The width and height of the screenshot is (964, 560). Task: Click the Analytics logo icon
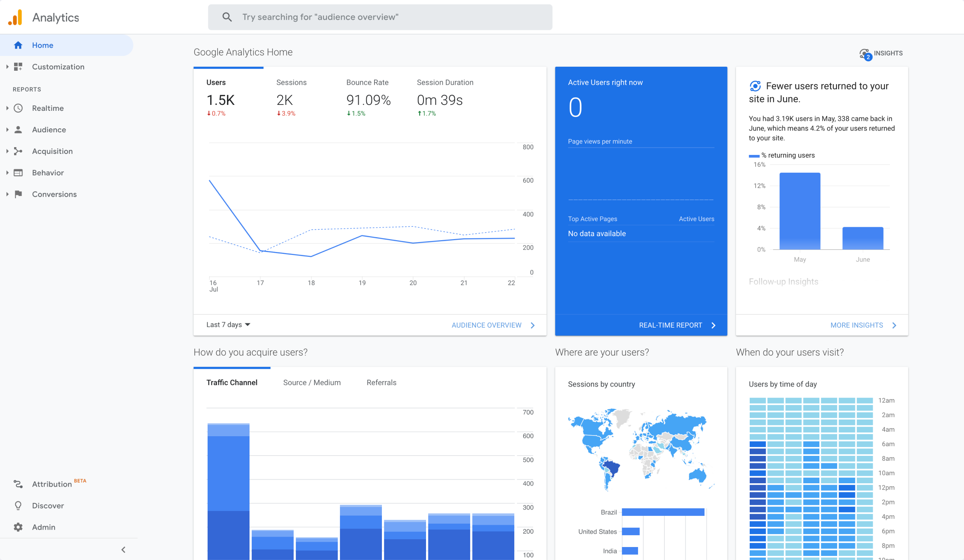click(15, 17)
